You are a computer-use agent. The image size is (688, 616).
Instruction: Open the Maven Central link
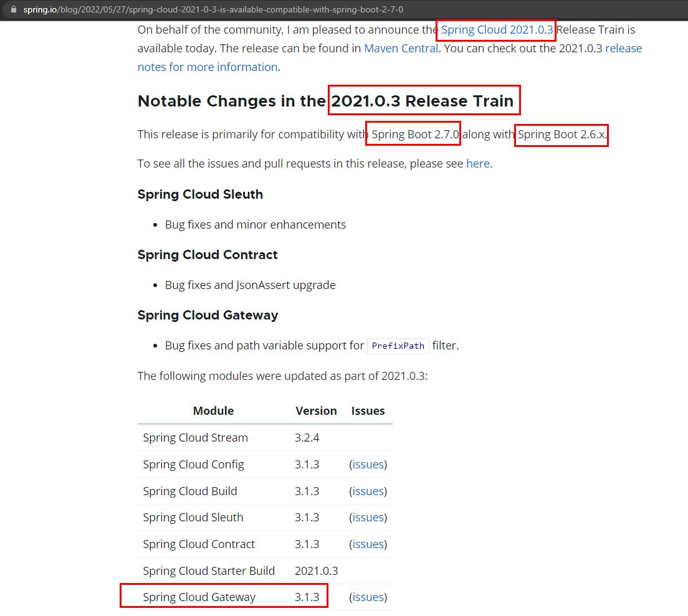401,48
